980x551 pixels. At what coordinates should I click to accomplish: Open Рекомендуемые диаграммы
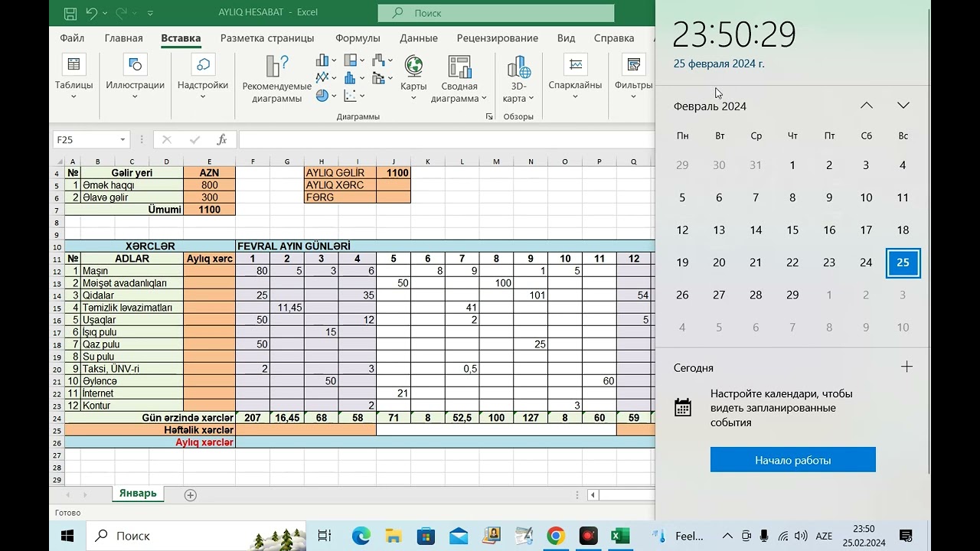(277, 79)
